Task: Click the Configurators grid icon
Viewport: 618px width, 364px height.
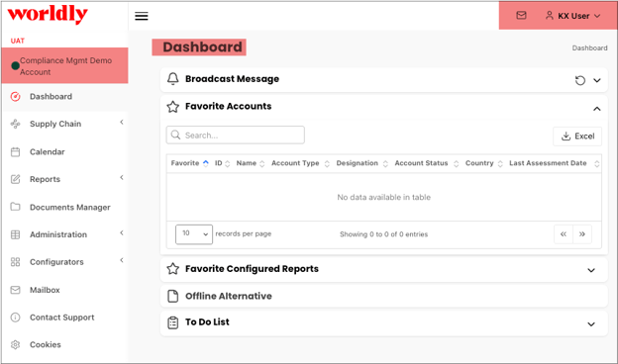Action: [x=16, y=262]
